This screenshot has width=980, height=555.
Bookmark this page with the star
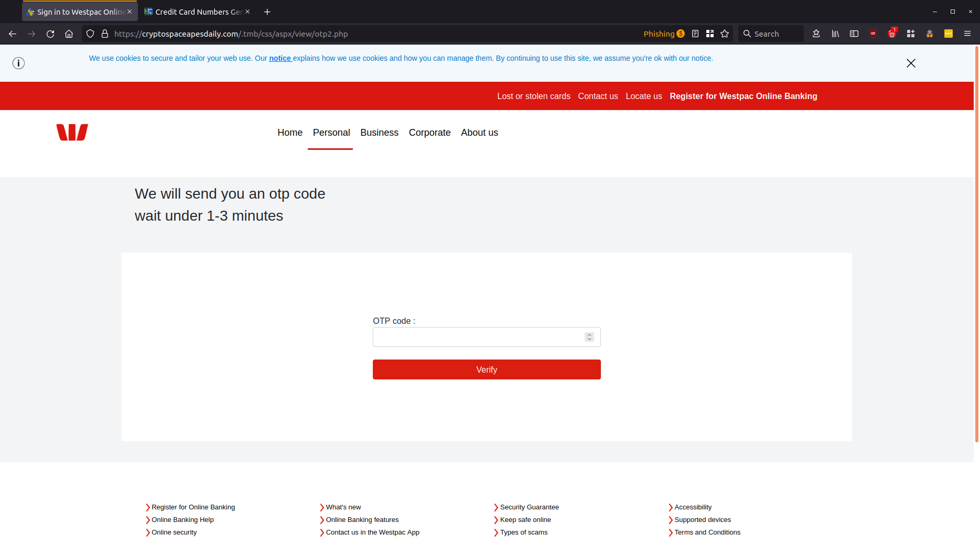[x=725, y=34]
